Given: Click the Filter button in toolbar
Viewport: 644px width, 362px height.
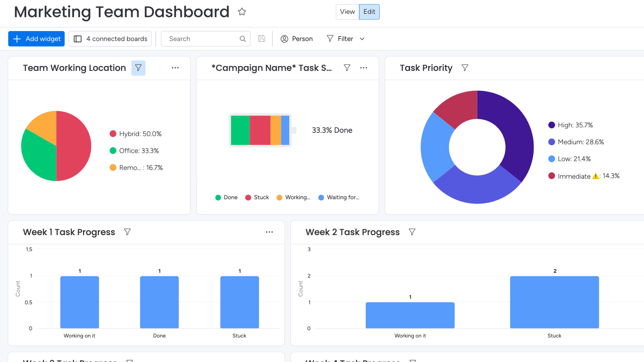Looking at the screenshot, I should pyautogui.click(x=340, y=39).
